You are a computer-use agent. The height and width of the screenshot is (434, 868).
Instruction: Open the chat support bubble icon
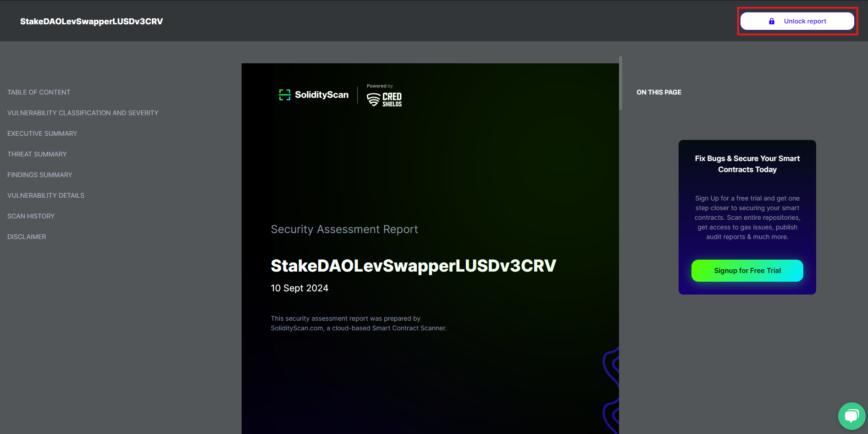click(x=851, y=416)
